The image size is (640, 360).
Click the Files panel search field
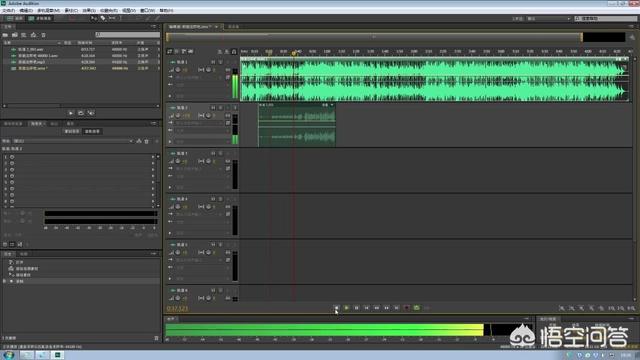tap(128, 35)
